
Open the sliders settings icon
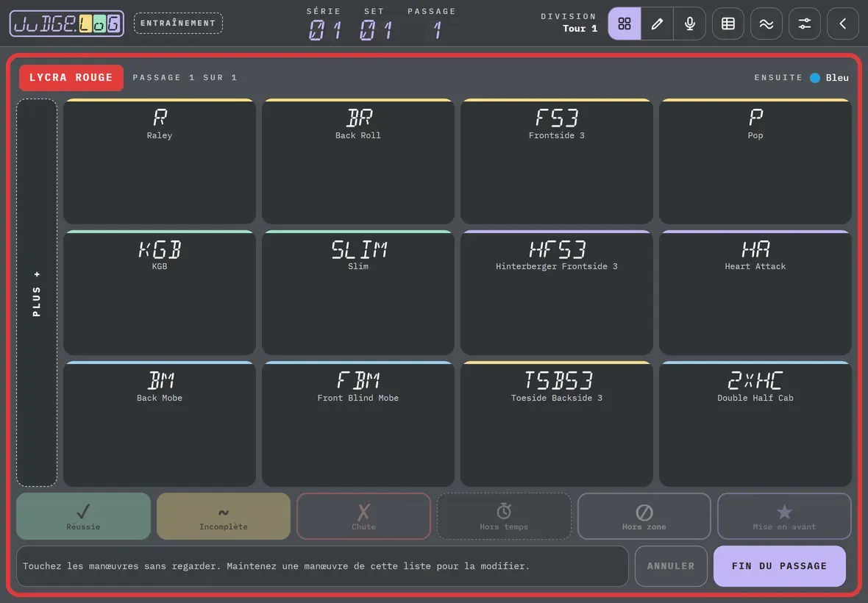(x=804, y=24)
